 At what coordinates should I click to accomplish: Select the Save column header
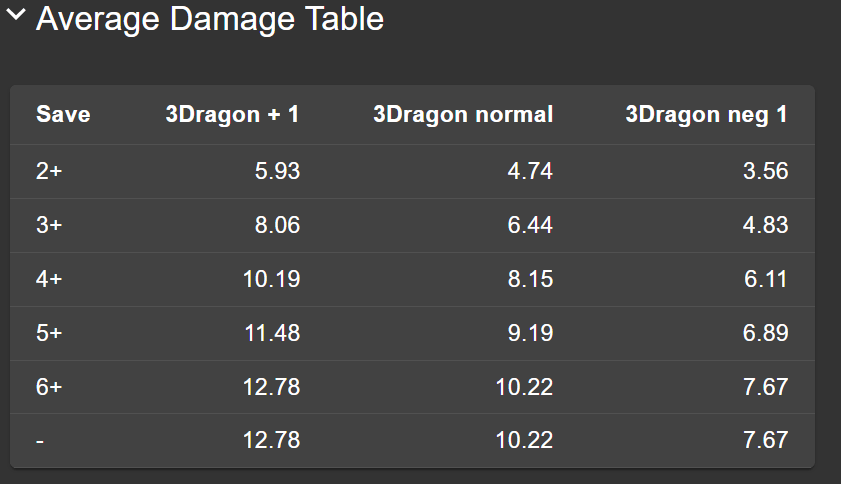click(x=63, y=115)
